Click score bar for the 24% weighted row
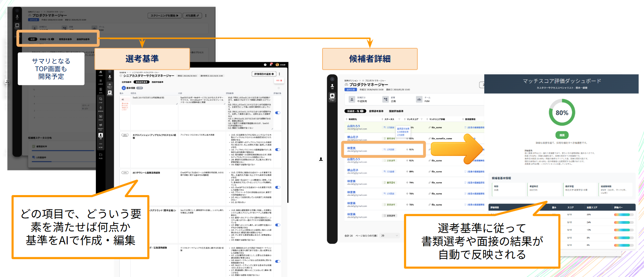644x277 pixels. point(624,223)
